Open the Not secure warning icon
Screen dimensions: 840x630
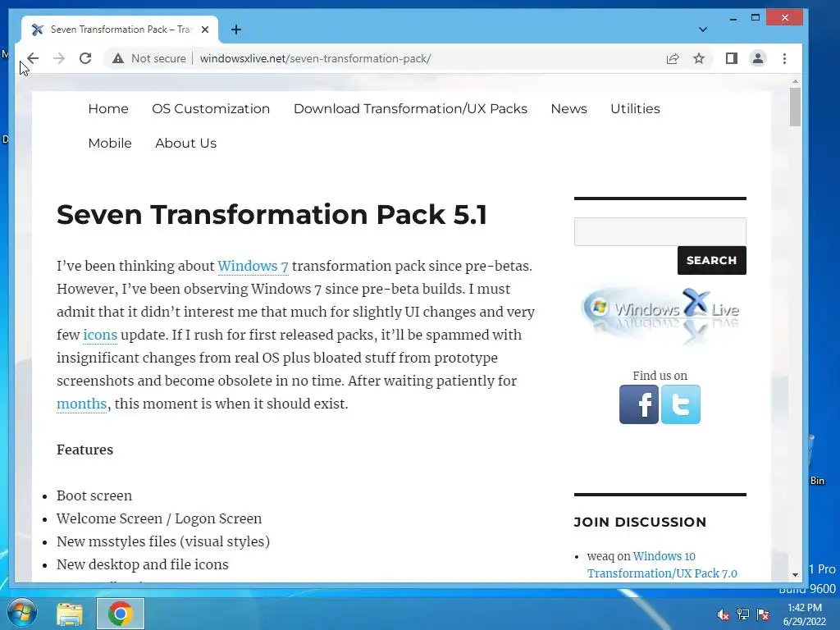(x=118, y=58)
